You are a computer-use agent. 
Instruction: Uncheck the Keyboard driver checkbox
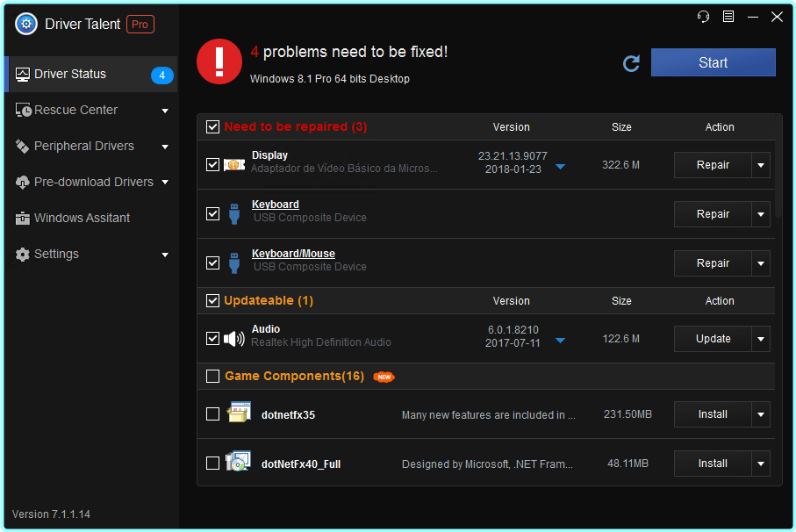[213, 214]
